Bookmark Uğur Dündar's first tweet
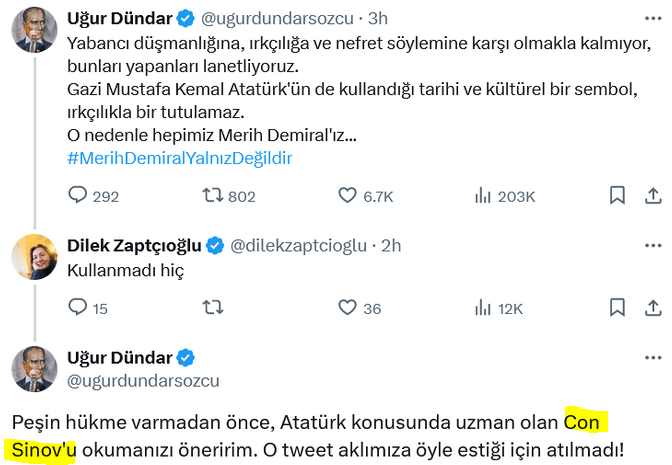672x465 pixels. click(618, 196)
